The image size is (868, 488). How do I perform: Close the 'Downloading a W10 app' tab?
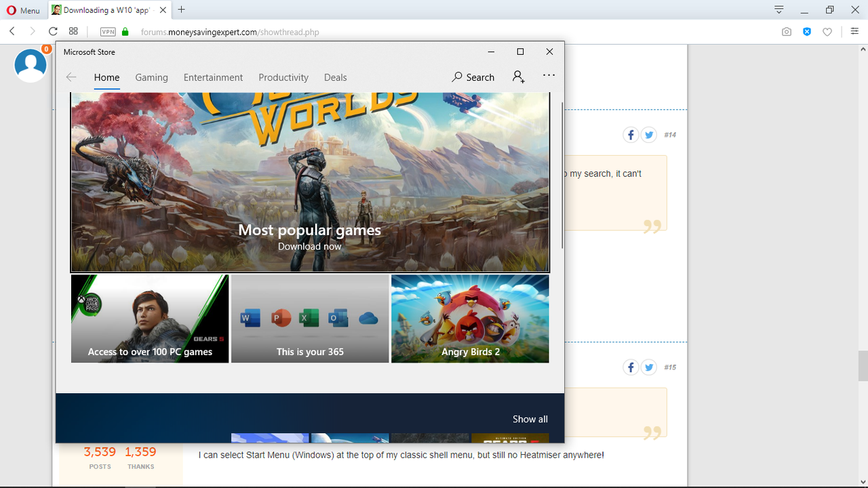pos(163,10)
